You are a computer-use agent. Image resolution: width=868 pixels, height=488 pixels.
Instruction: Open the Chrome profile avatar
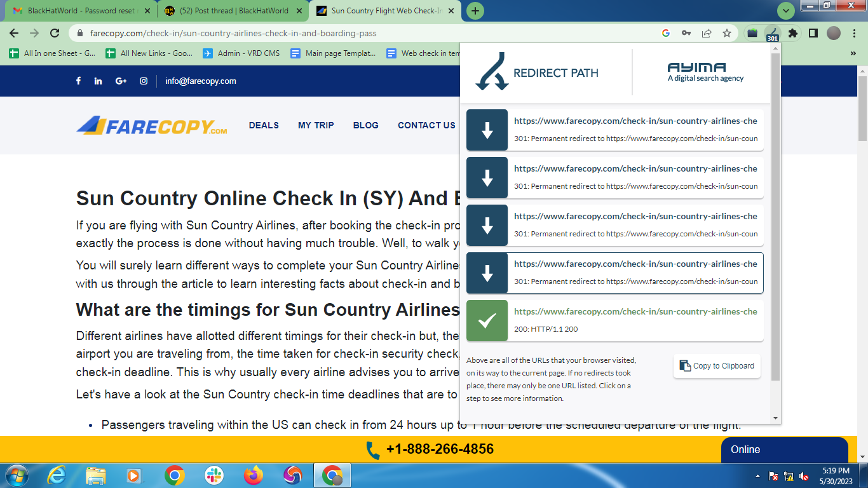[x=834, y=33]
